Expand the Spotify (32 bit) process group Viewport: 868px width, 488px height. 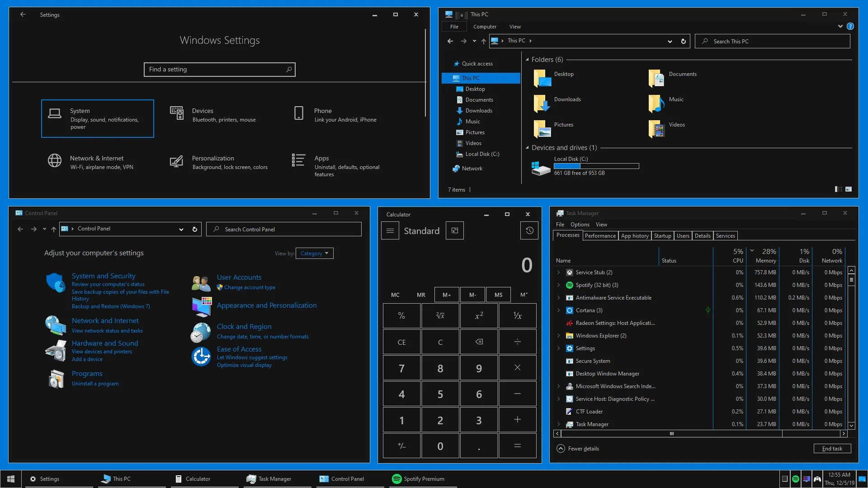pyautogui.click(x=558, y=285)
